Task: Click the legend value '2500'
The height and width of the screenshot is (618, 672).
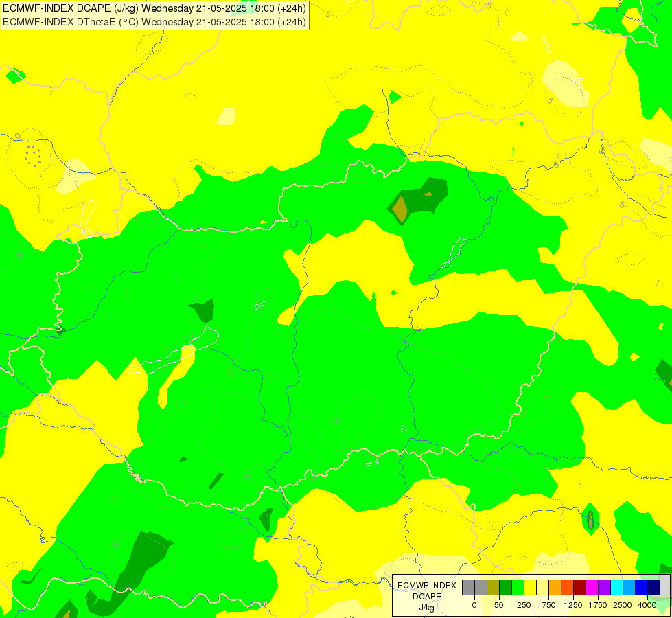Action: point(623,605)
